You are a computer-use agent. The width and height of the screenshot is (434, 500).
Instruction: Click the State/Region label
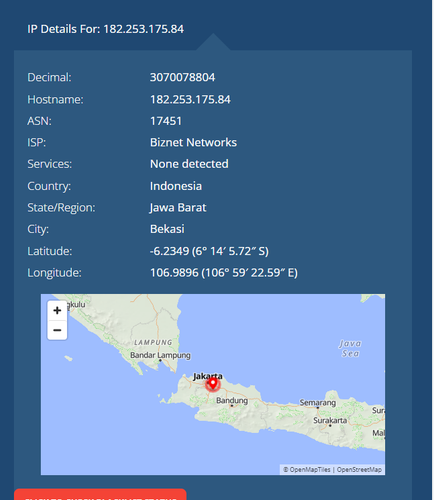61,208
